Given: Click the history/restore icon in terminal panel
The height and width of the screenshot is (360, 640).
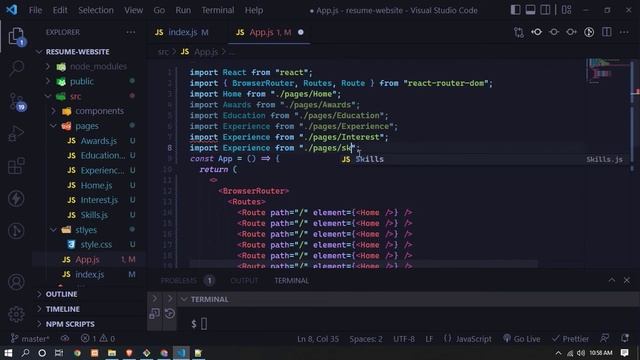Looking at the screenshot, I should [170, 313].
